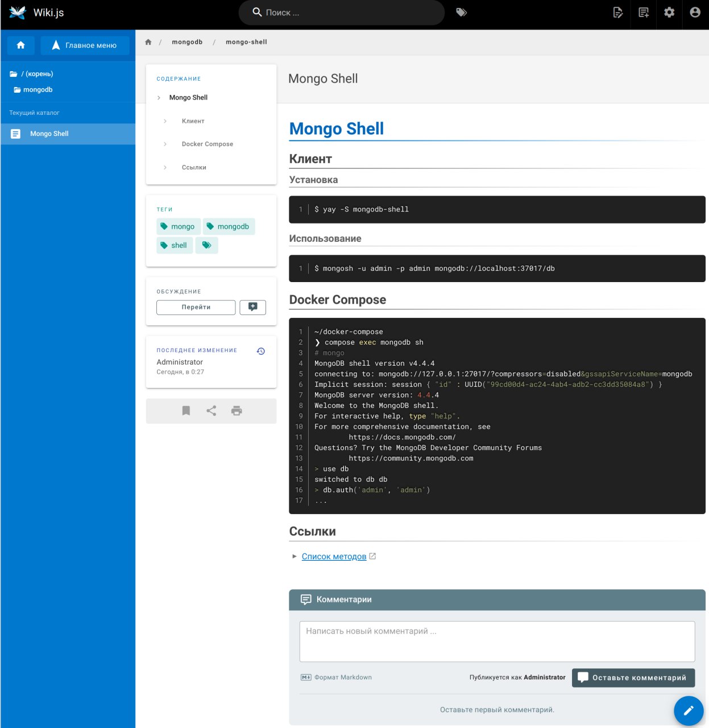This screenshot has width=709, height=728.
Task: Open page history clock icon
Action: [261, 351]
